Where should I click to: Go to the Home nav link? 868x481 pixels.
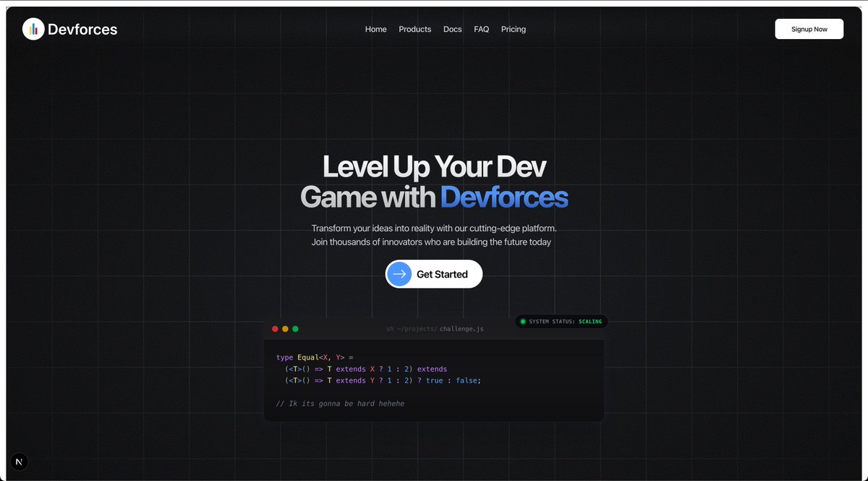point(376,30)
